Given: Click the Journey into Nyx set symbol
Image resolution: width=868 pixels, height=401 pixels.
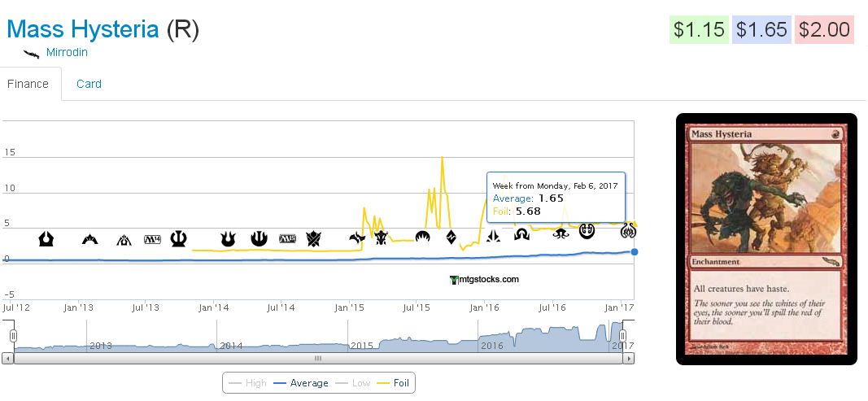Looking at the screenshot, I should [x=259, y=238].
